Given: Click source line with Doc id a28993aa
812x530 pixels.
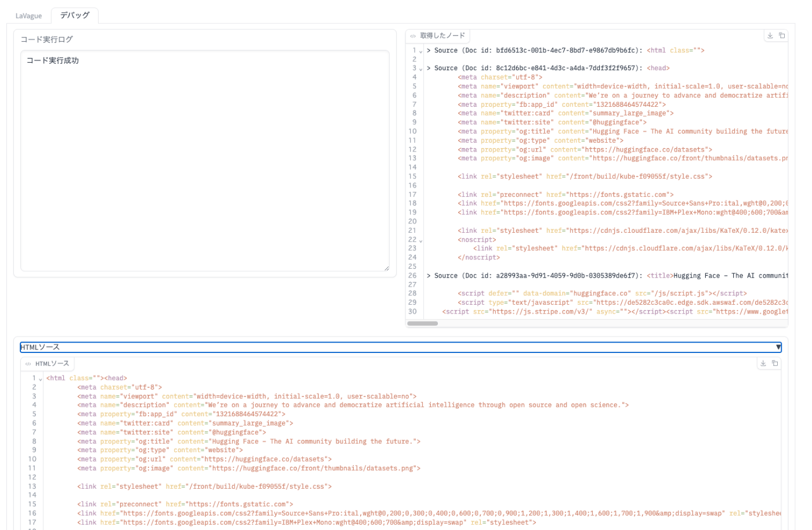Looking at the screenshot, I should pos(607,276).
